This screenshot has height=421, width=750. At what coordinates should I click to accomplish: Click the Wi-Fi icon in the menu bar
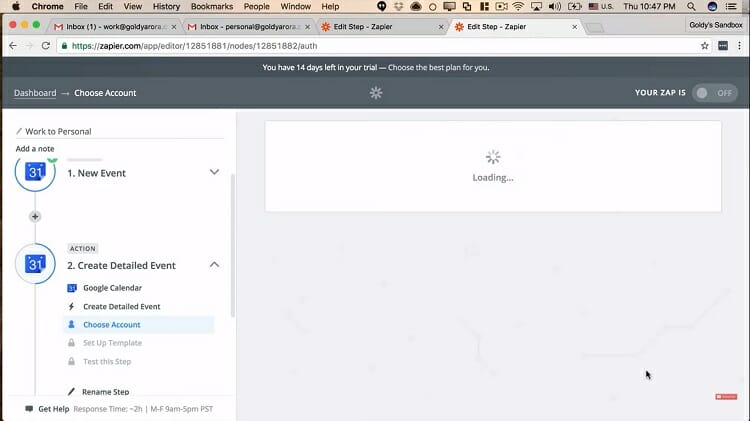[x=518, y=6]
